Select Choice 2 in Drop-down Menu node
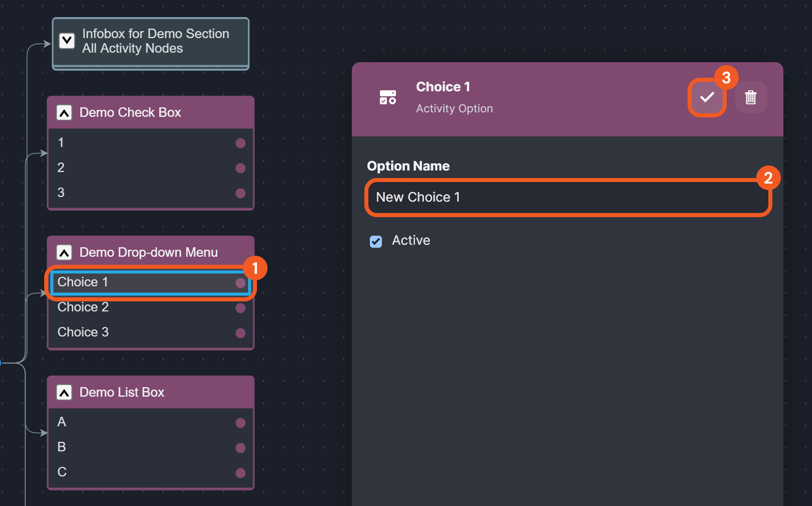The image size is (812, 506). point(83,307)
